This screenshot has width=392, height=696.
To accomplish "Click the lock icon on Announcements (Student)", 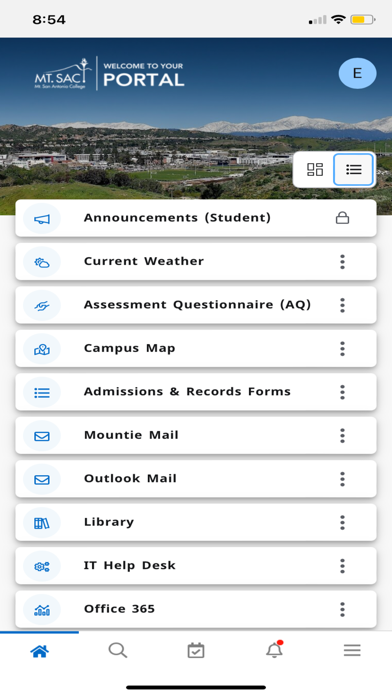I will [x=342, y=218].
